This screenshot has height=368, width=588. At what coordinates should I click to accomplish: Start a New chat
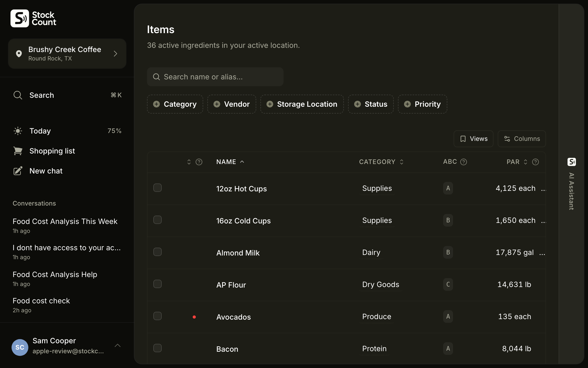point(67,171)
